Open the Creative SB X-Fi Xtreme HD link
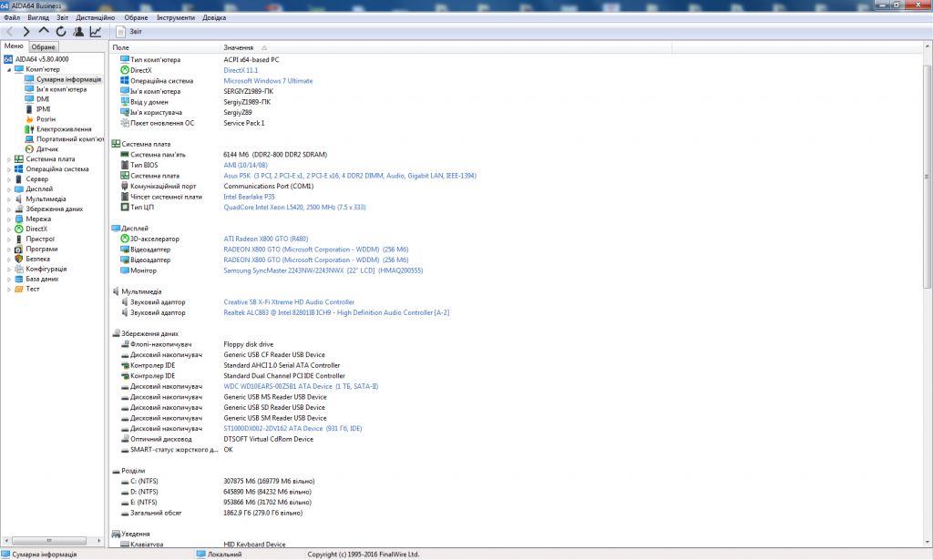 pos(289,302)
